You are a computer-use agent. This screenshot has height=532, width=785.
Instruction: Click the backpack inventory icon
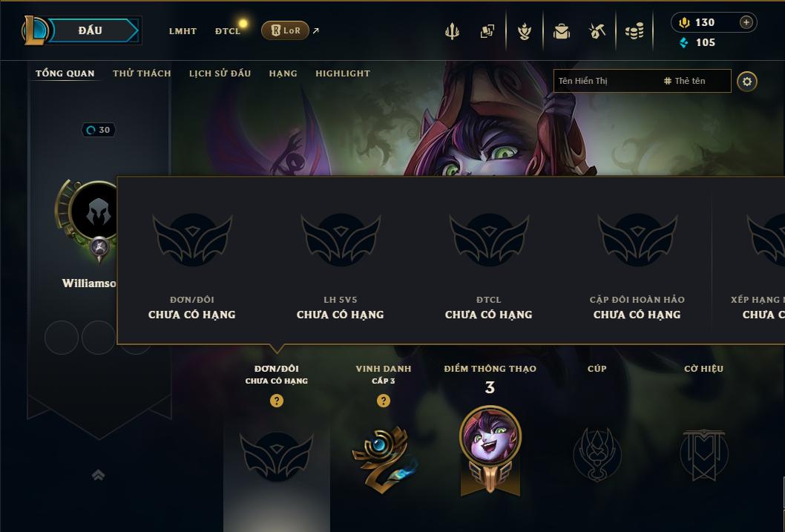tap(561, 31)
